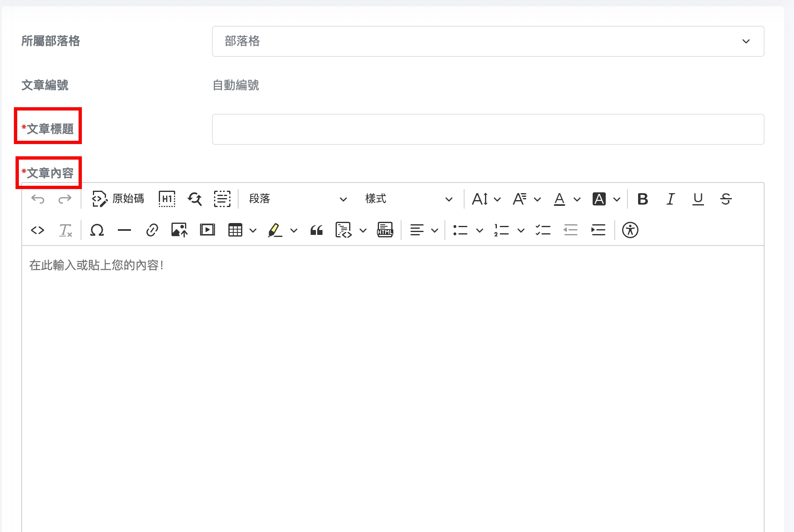
Task: Insert special character with Omega icon
Action: tap(97, 230)
